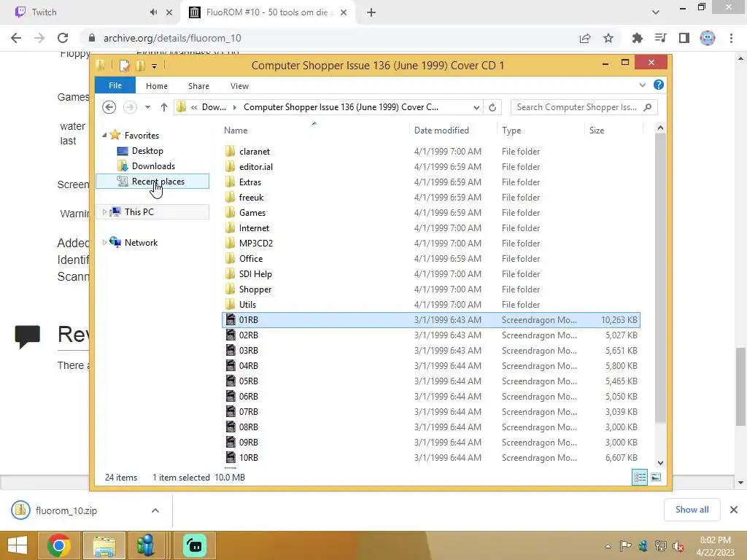This screenshot has width=747, height=560.
Task: Click the Search Computer Shopper field
Action: pos(584,107)
